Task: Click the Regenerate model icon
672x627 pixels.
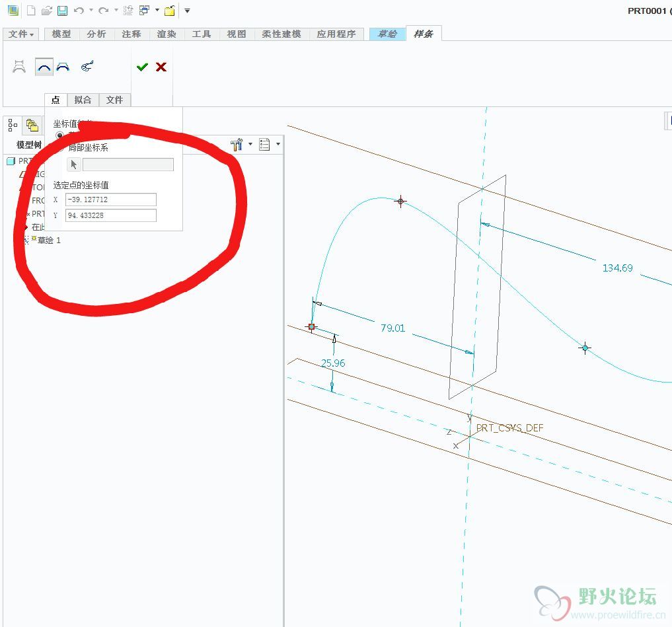Action: [128, 11]
